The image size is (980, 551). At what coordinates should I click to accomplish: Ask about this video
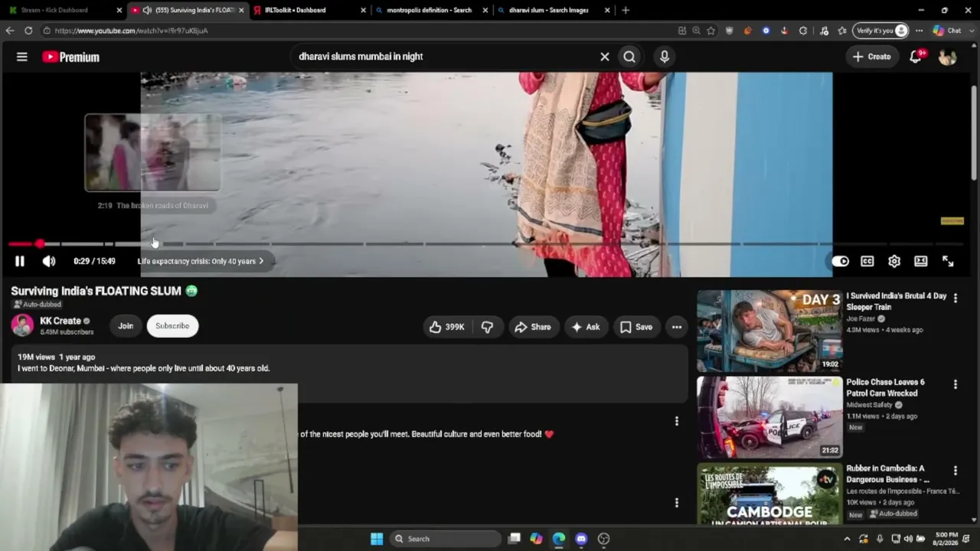pyautogui.click(x=586, y=327)
